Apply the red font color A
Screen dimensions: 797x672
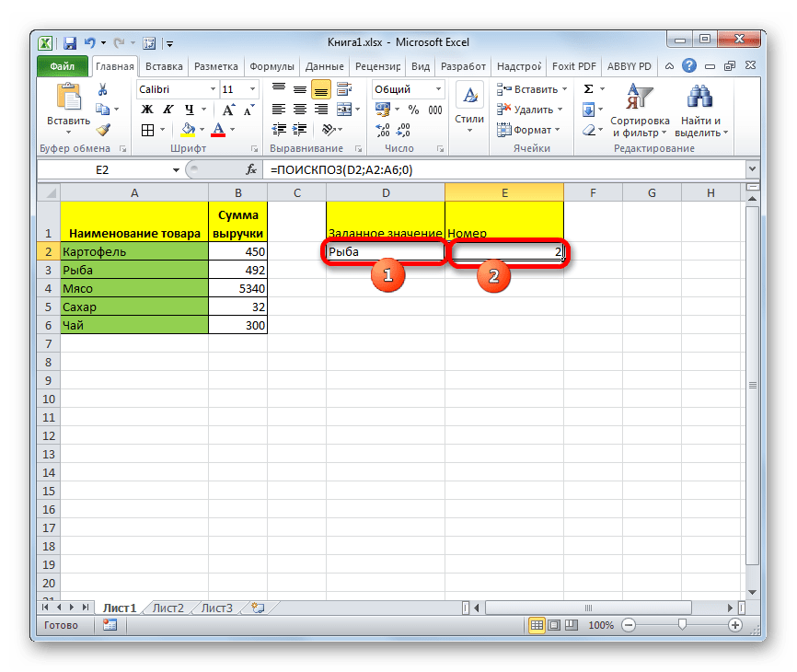tap(218, 130)
